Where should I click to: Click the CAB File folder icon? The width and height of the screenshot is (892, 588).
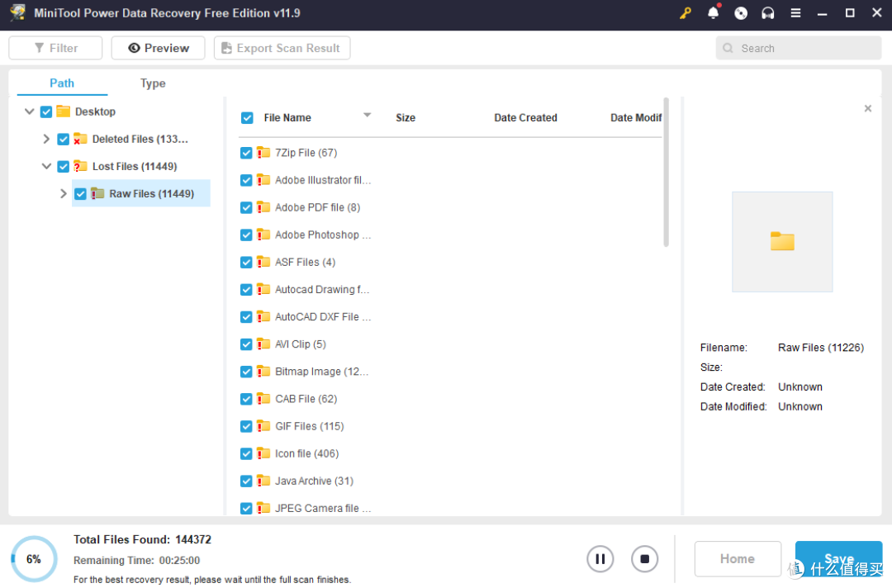pos(263,398)
